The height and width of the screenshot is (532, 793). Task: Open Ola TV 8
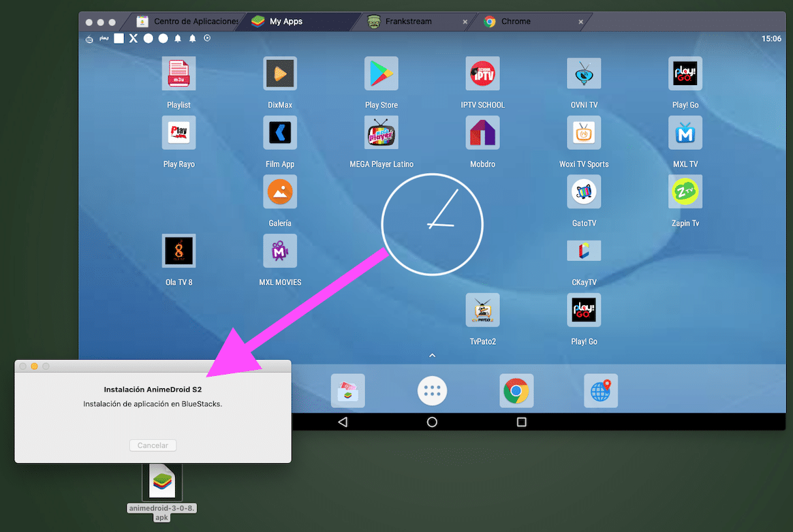178,250
